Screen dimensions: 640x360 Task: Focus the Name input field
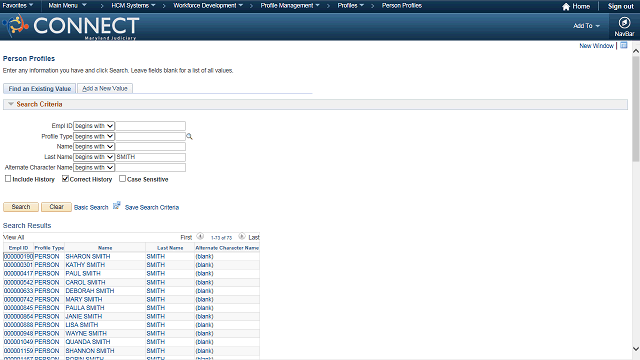coord(151,147)
